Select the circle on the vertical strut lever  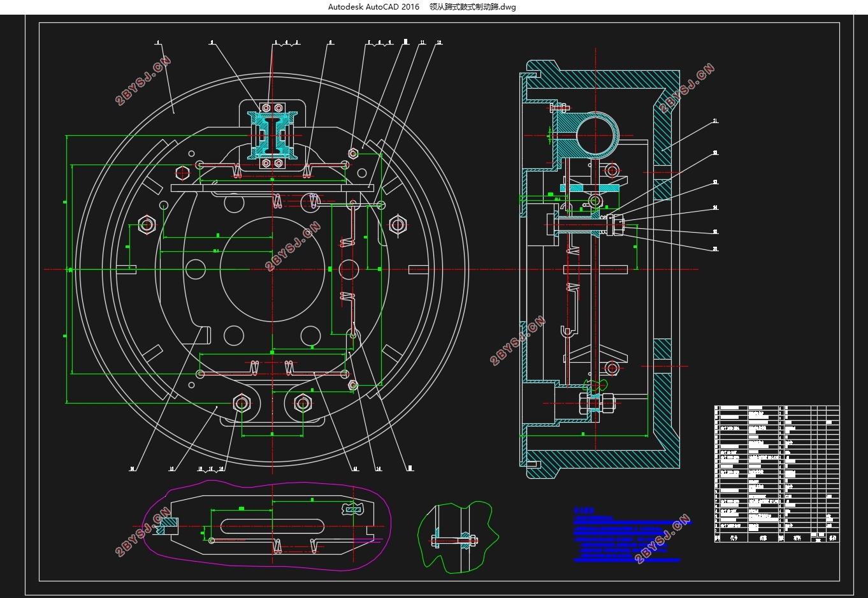(x=349, y=270)
